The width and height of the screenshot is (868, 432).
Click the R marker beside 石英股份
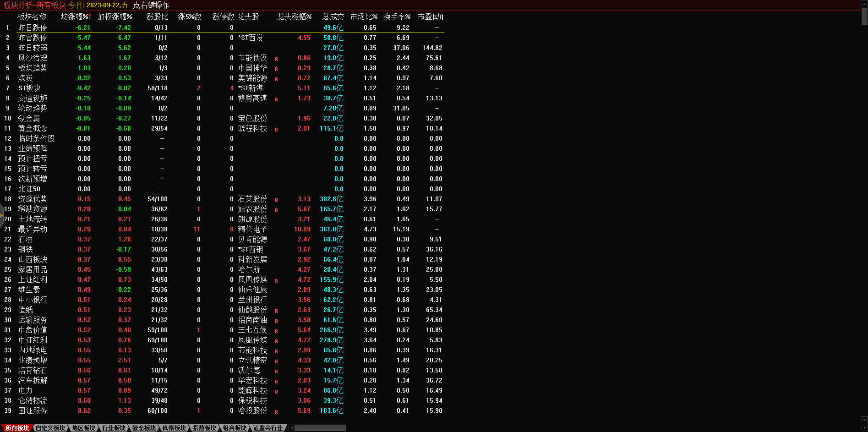(276, 200)
